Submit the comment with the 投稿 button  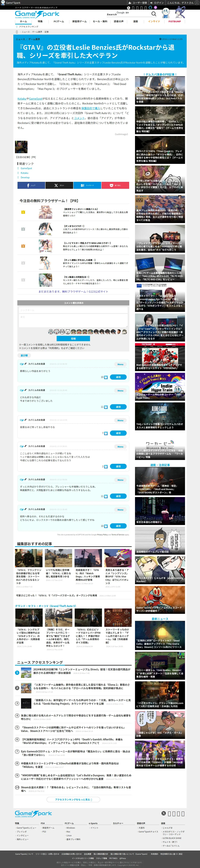click(x=73, y=338)
